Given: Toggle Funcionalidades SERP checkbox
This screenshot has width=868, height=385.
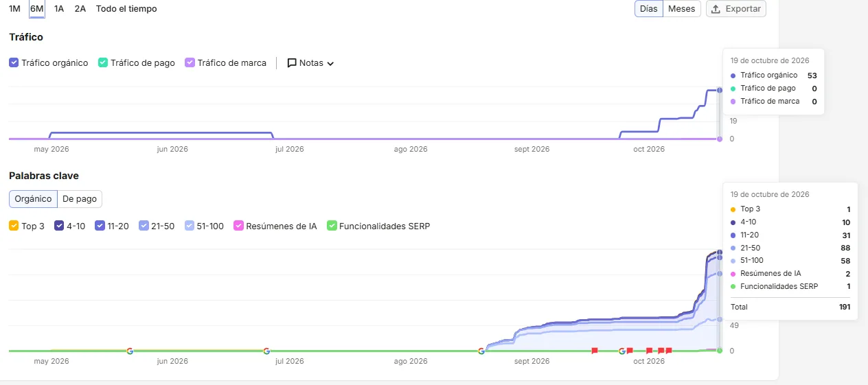Looking at the screenshot, I should pos(332,226).
